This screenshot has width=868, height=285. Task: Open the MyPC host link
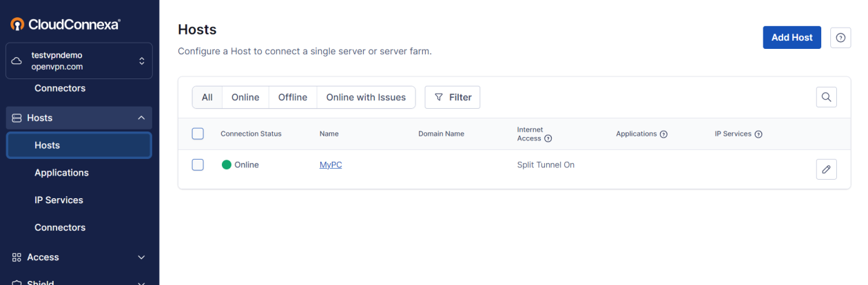[331, 165]
